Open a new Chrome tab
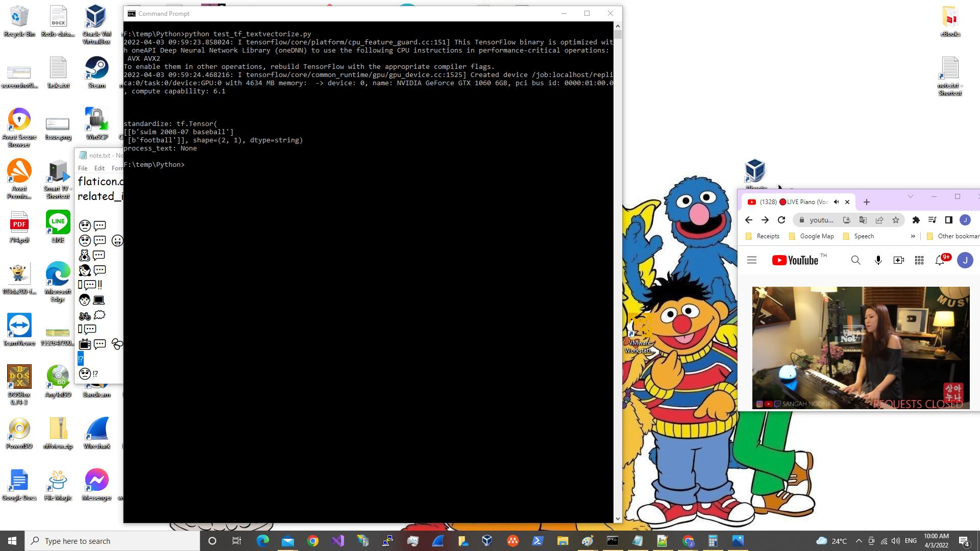Screen dimensions: 980x551 (867, 202)
